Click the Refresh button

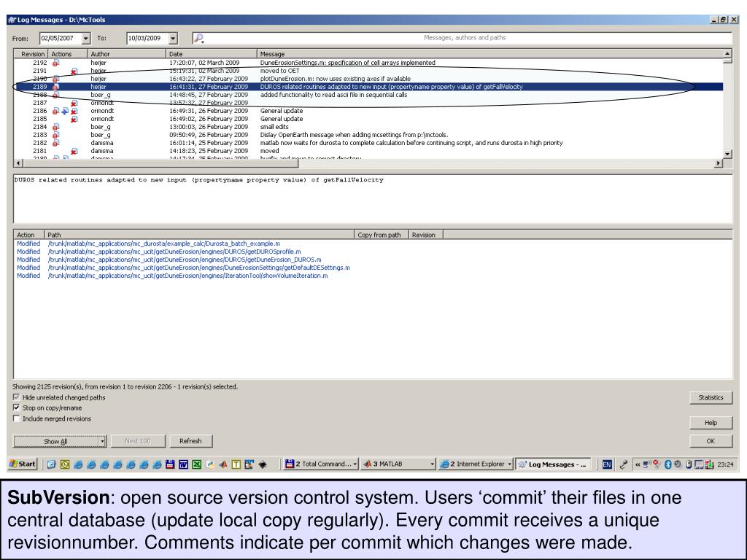click(x=190, y=441)
